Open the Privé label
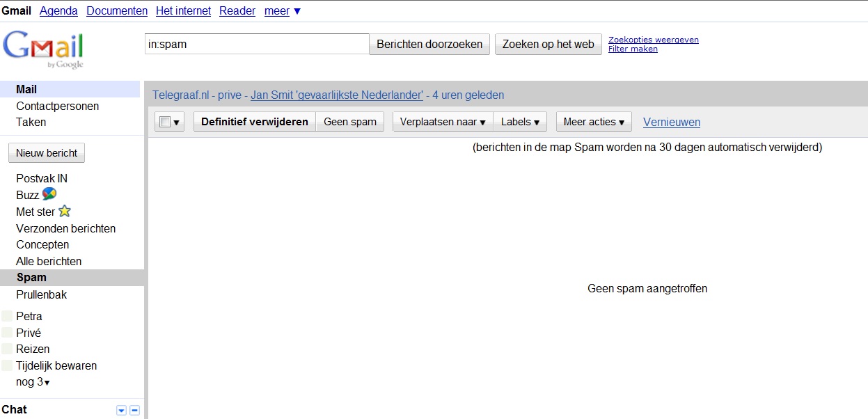The width and height of the screenshot is (868, 419). [29, 333]
